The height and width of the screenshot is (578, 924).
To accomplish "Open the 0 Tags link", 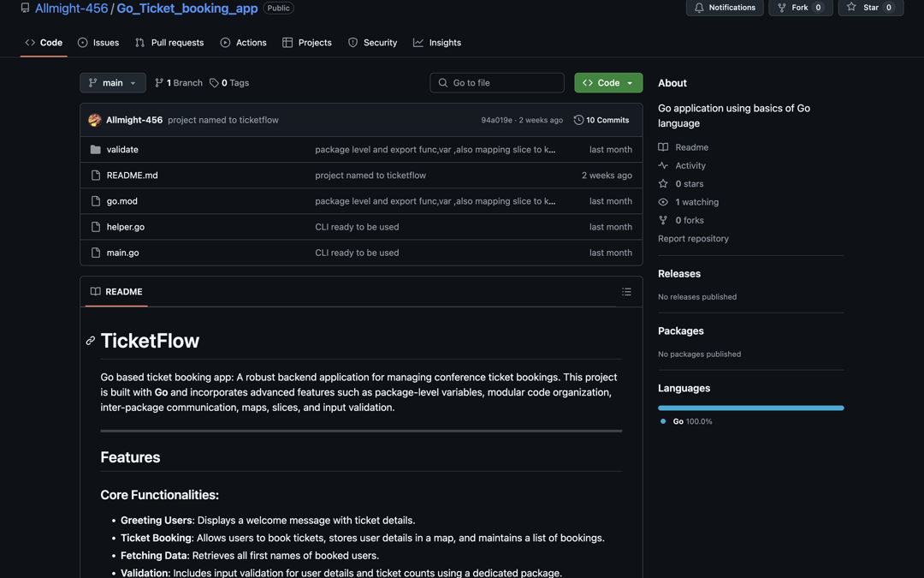I will tap(229, 83).
